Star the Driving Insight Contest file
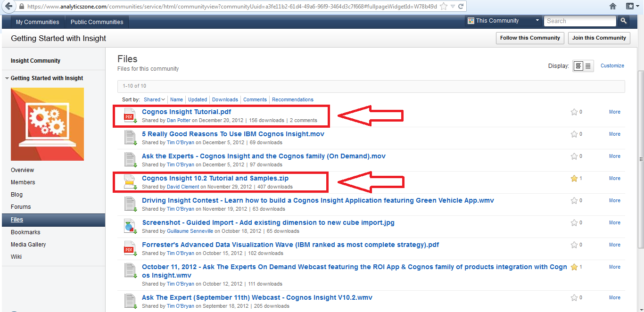This screenshot has height=312, width=644. [574, 201]
